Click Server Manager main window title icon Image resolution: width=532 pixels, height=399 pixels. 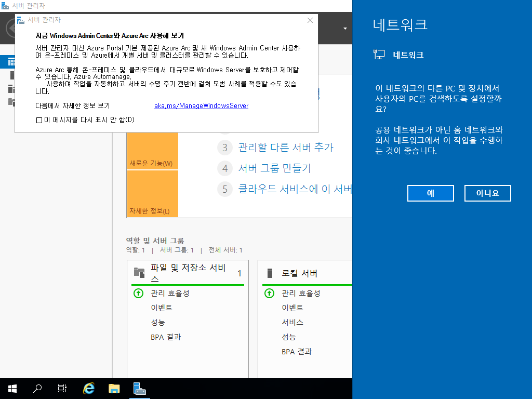[5, 6]
